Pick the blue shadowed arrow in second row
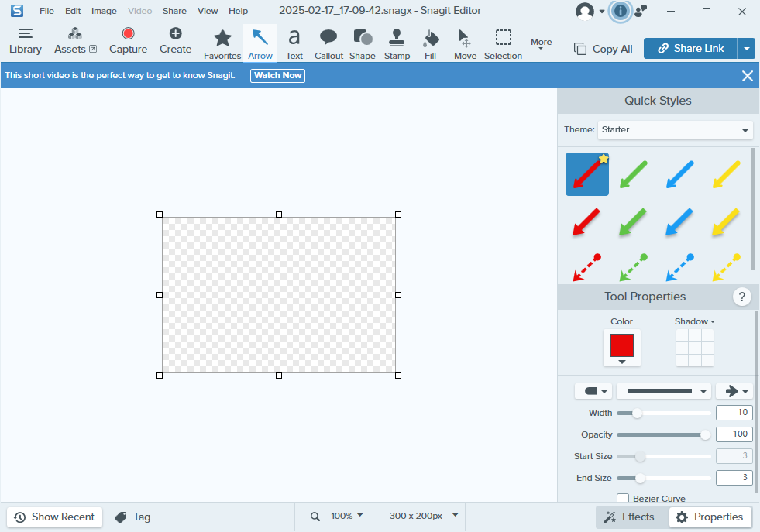The height and width of the screenshot is (532, 760). (679, 222)
